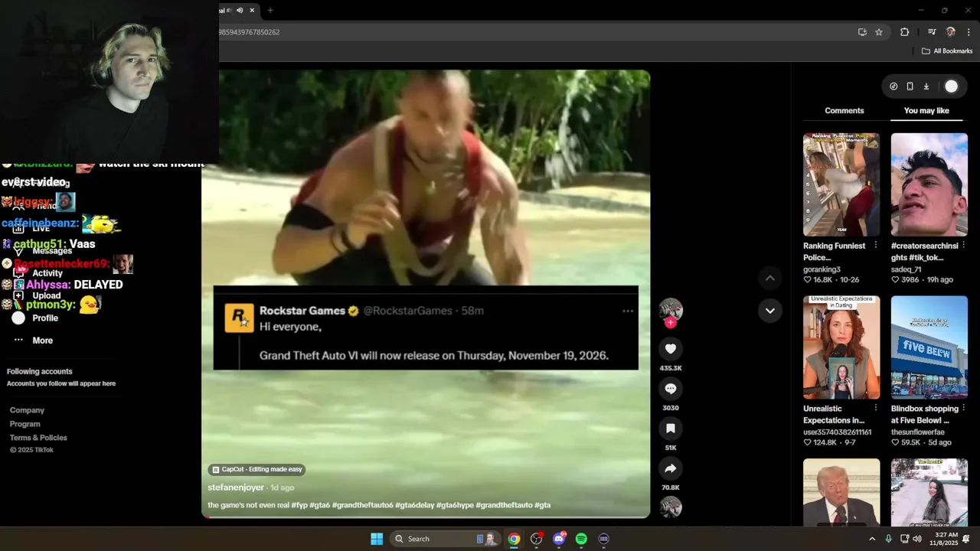The width and height of the screenshot is (980, 551).
Task: Click the coin icon in top-right pill
Action: coord(893,86)
